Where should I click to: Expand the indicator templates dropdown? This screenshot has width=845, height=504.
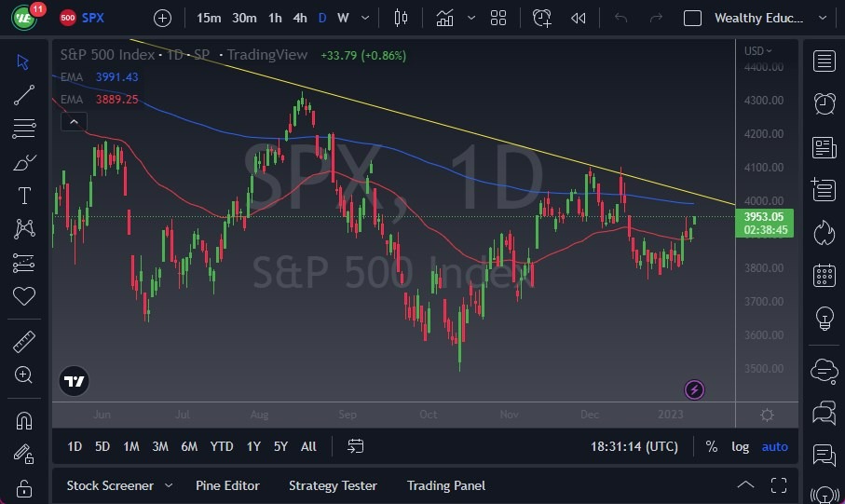[471, 18]
